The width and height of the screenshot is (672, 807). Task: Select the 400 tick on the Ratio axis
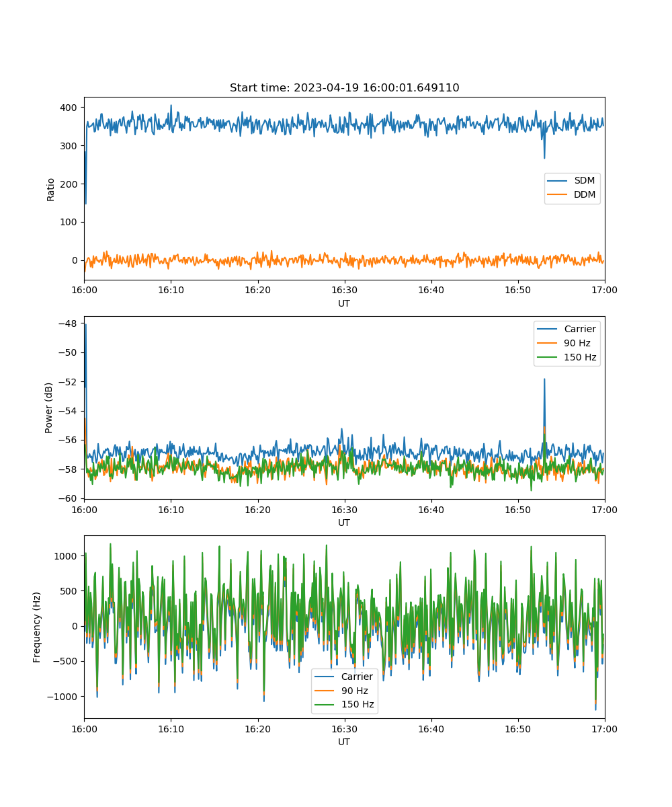point(70,108)
